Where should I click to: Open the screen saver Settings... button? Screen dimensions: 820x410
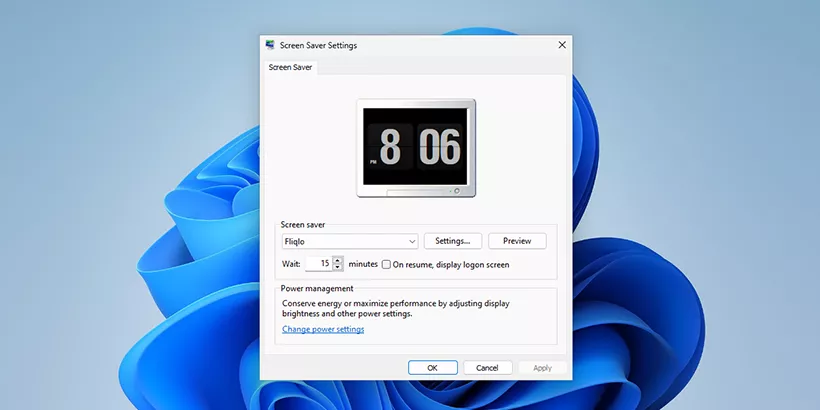[452, 241]
